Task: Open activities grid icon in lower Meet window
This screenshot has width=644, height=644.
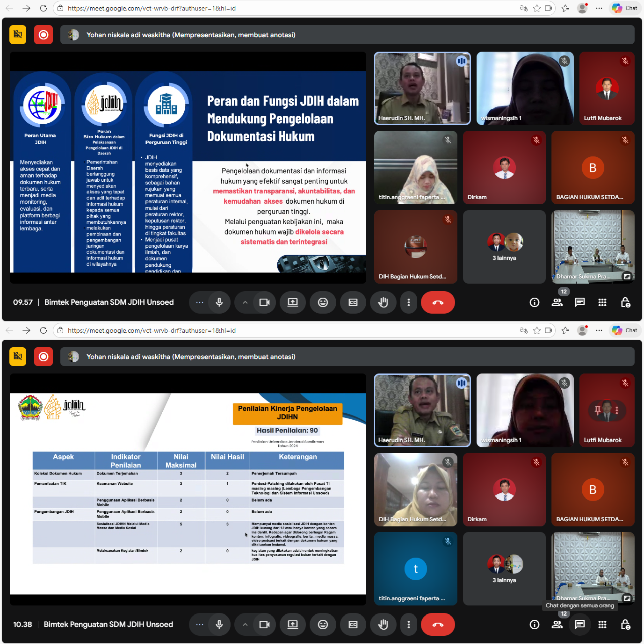Action: 602,624
